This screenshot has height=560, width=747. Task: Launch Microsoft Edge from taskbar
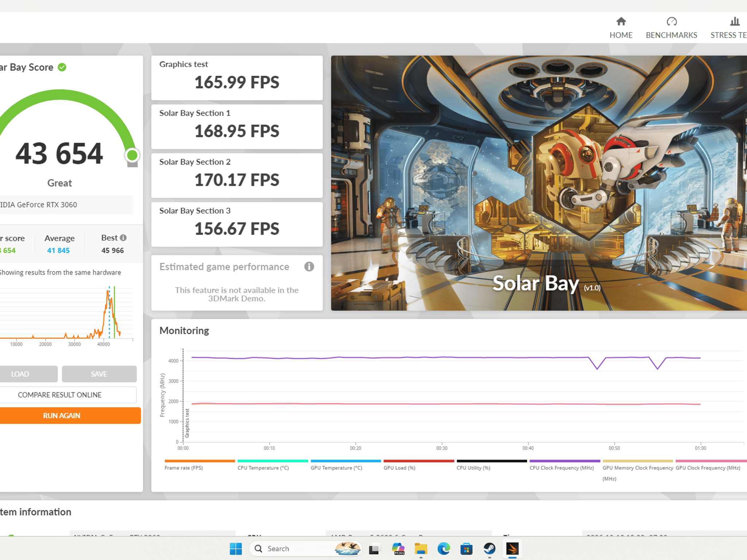(x=444, y=549)
